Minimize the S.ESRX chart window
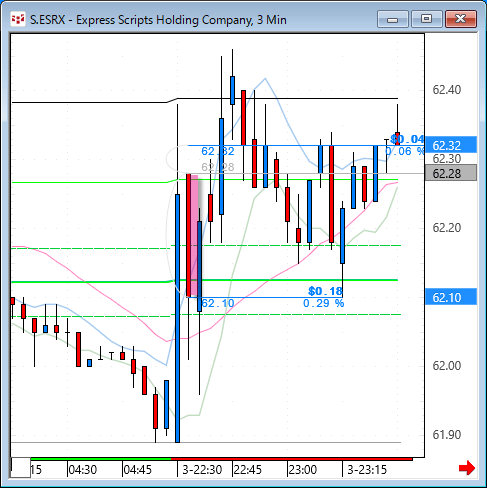The width and height of the screenshot is (487, 488). [393, 19]
